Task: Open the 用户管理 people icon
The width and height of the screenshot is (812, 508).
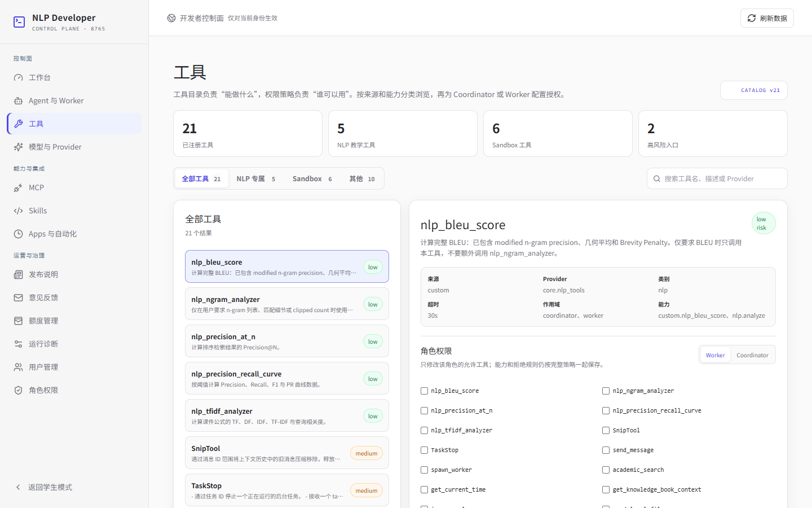Action: (x=19, y=367)
